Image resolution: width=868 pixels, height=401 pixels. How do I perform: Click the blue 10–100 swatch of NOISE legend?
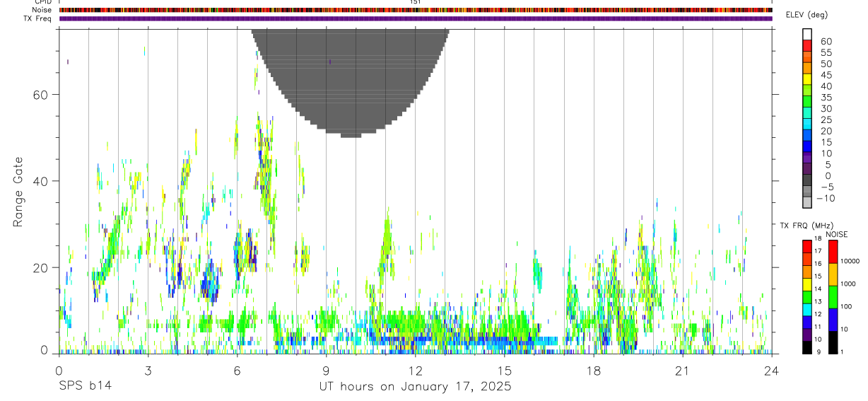833,320
